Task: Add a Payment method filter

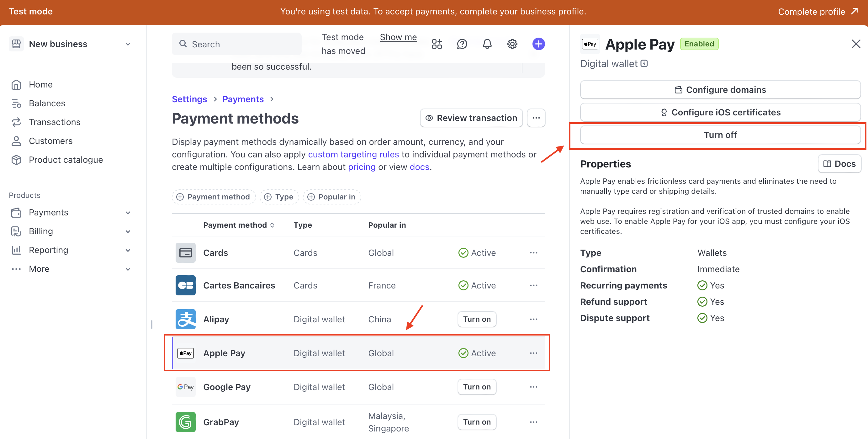Action: (214, 197)
